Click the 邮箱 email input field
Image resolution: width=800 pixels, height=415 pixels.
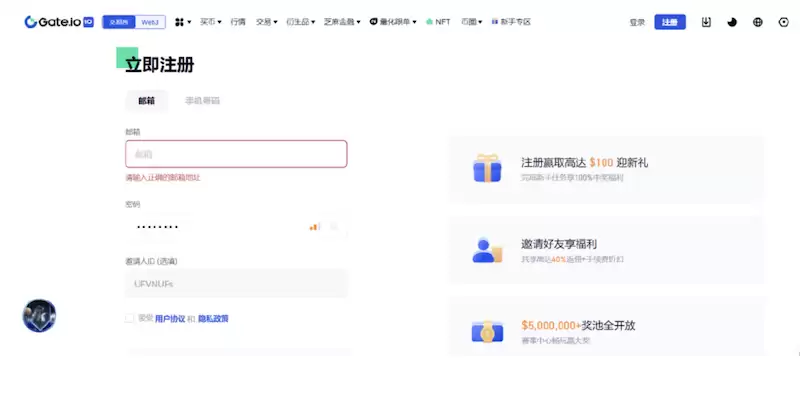[236, 154]
